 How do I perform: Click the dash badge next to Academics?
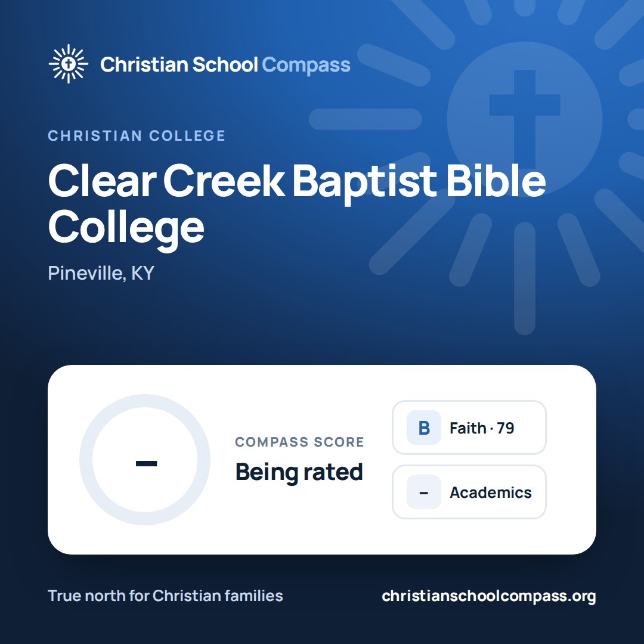click(x=424, y=492)
